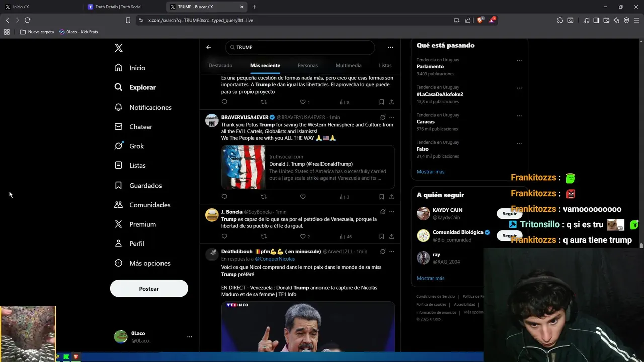Share the J. Bonela post
This screenshot has height=362, width=644.
(392, 236)
